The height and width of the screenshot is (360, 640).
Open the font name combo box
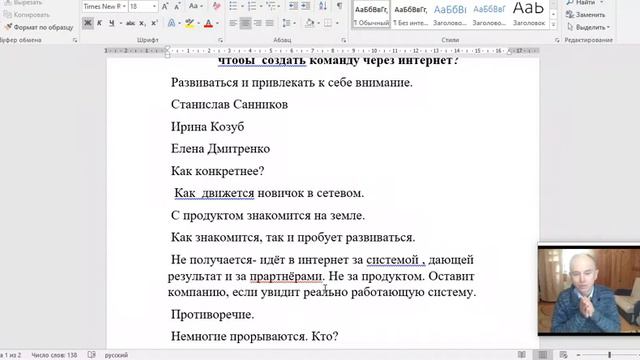tap(104, 6)
